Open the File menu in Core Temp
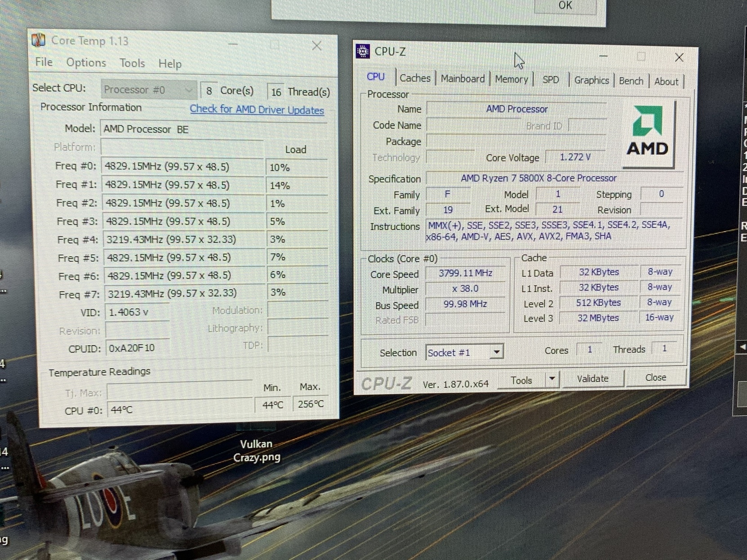This screenshot has width=747, height=560. pos(44,62)
